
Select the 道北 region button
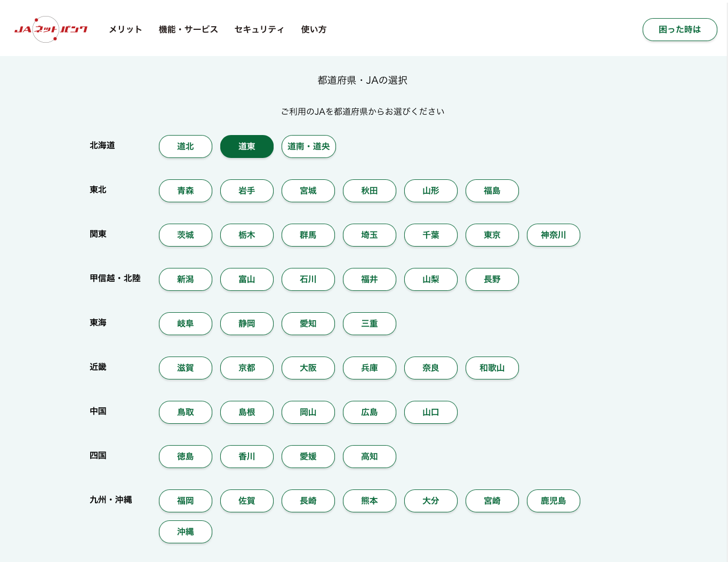pyautogui.click(x=186, y=146)
